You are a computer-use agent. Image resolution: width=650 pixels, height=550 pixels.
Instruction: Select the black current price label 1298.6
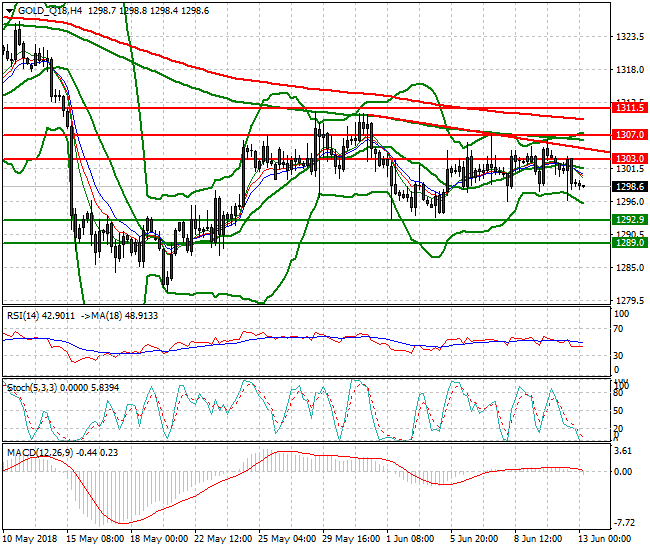coord(630,187)
